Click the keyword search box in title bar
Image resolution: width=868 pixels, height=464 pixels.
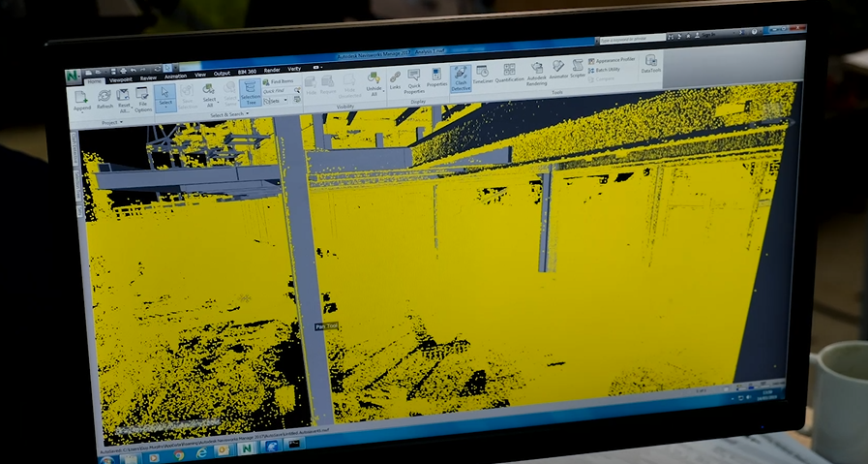pos(633,39)
